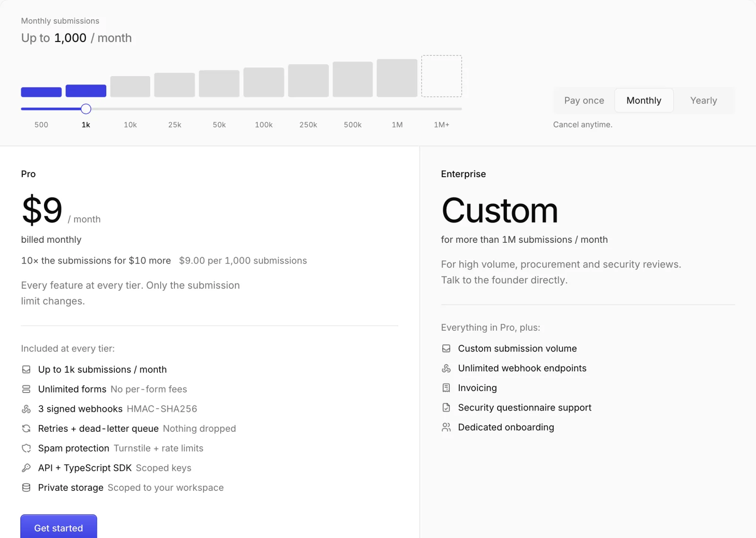This screenshot has width=756, height=538.
Task: Select the 25k tier label
Action: coord(175,125)
